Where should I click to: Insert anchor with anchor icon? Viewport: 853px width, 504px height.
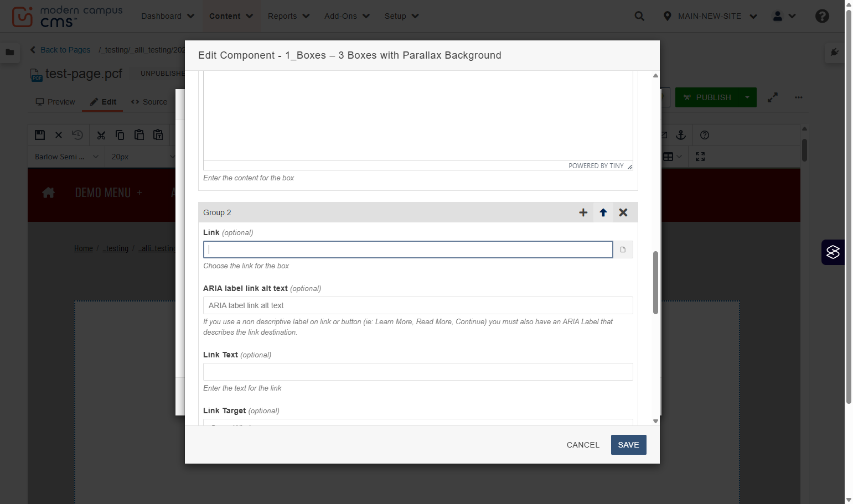[681, 135]
